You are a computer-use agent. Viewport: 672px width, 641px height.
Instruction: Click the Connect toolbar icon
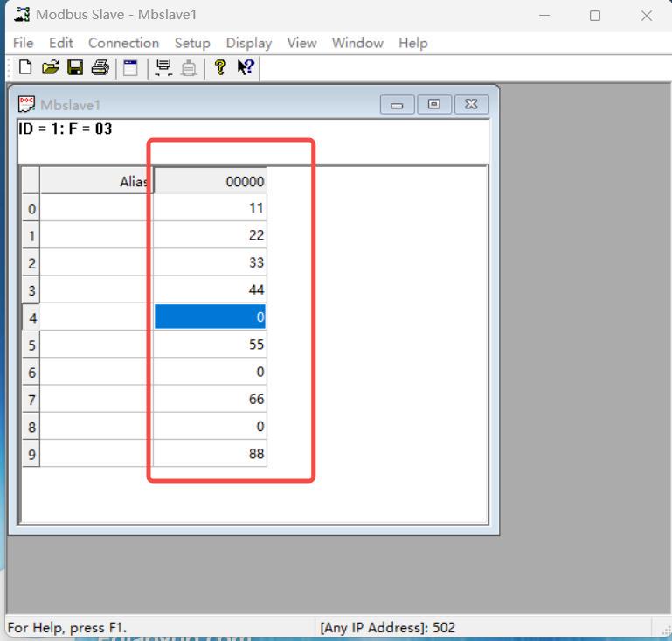tap(163, 67)
